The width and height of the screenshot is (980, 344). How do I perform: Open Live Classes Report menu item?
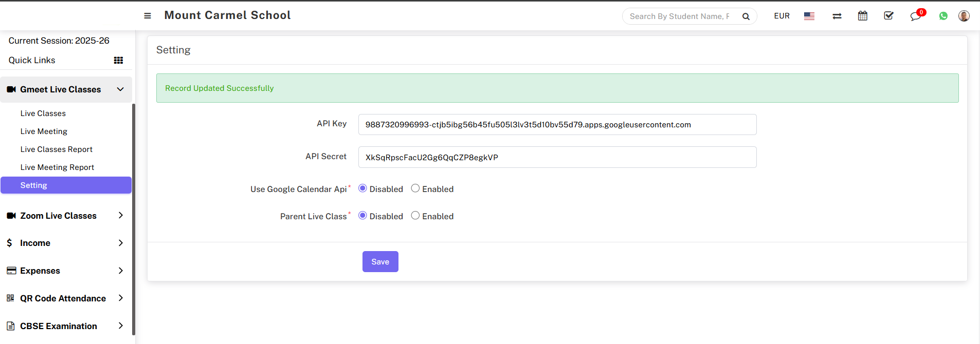pyautogui.click(x=57, y=149)
